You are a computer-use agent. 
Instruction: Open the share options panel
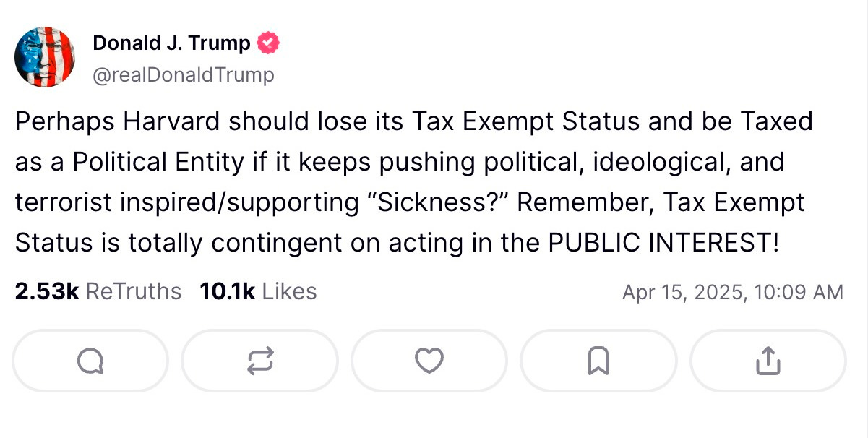[767, 361]
